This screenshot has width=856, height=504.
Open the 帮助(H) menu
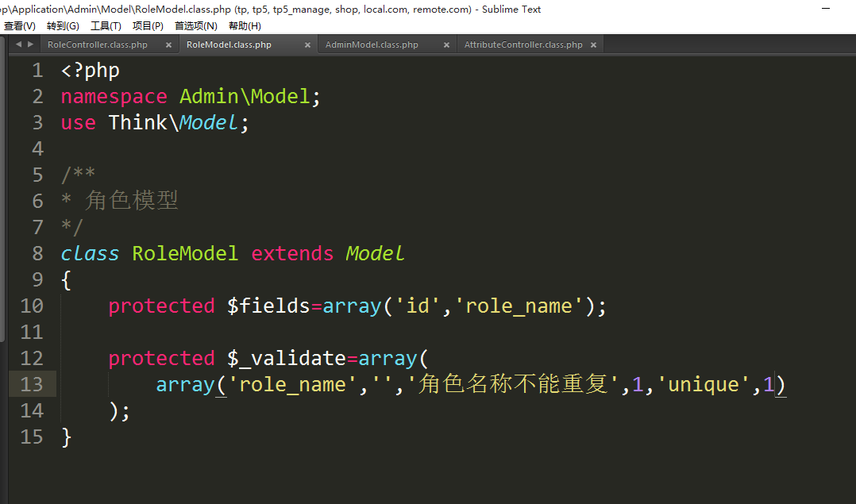(x=245, y=26)
